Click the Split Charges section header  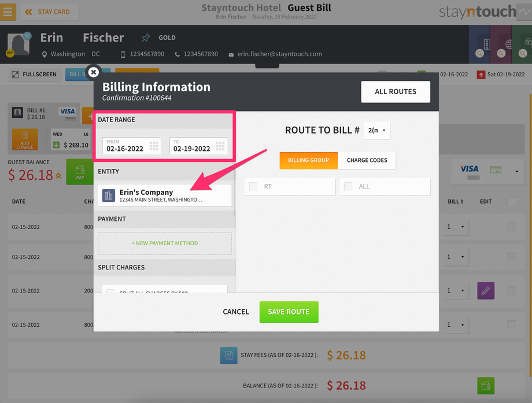(x=165, y=268)
